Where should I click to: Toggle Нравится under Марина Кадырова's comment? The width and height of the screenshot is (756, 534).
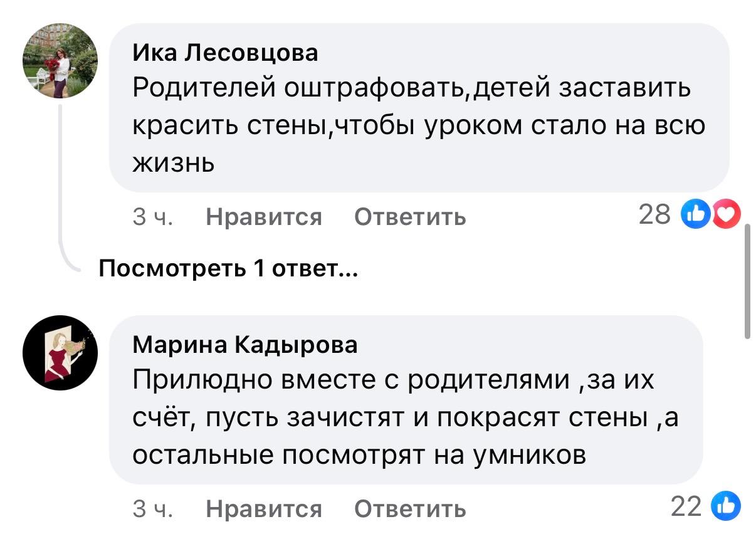263,508
